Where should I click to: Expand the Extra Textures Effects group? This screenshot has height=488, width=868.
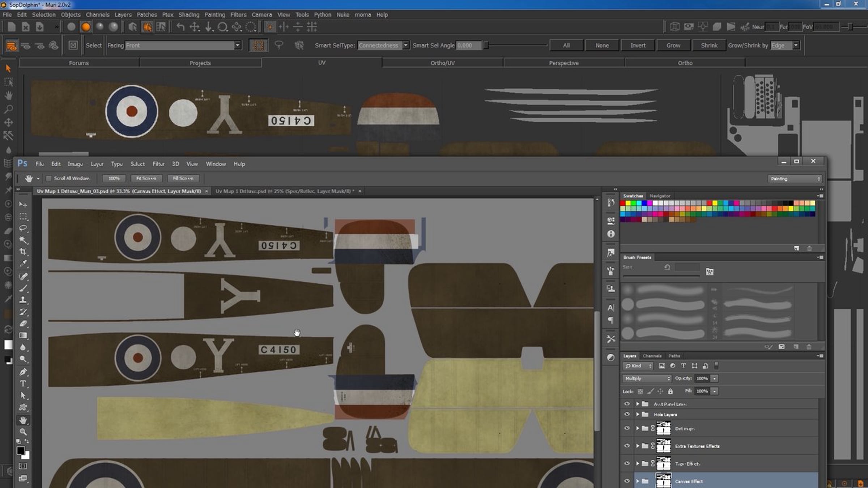[638, 446]
